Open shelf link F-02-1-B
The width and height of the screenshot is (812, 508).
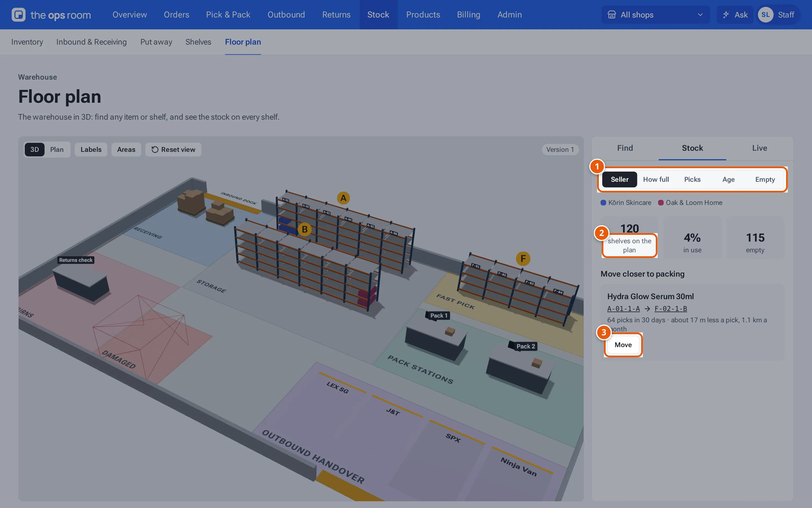click(x=671, y=308)
